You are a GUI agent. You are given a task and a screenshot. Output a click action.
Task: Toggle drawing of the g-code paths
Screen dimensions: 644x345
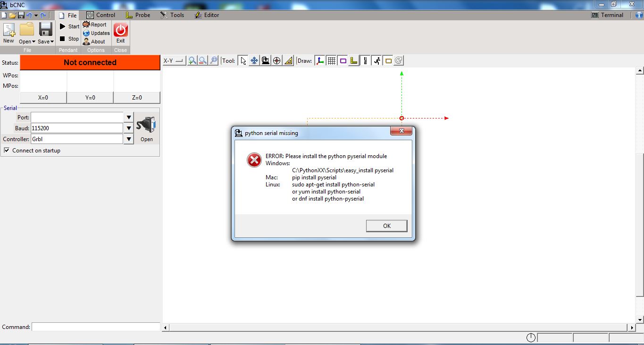365,61
